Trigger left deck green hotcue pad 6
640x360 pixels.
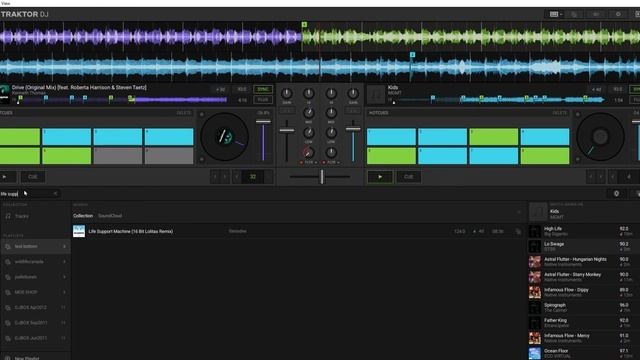67,156
